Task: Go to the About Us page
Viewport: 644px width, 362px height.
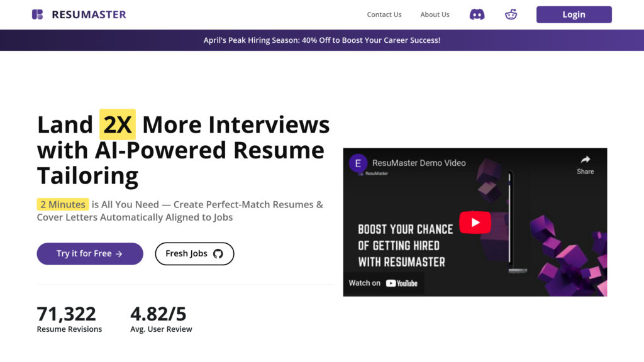Action: coord(435,14)
